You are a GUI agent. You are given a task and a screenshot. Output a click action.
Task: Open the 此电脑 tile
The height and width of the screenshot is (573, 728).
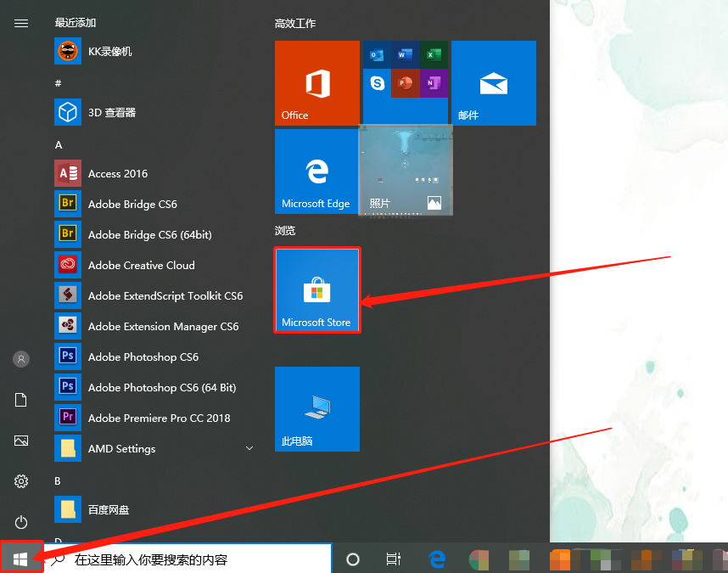click(316, 408)
